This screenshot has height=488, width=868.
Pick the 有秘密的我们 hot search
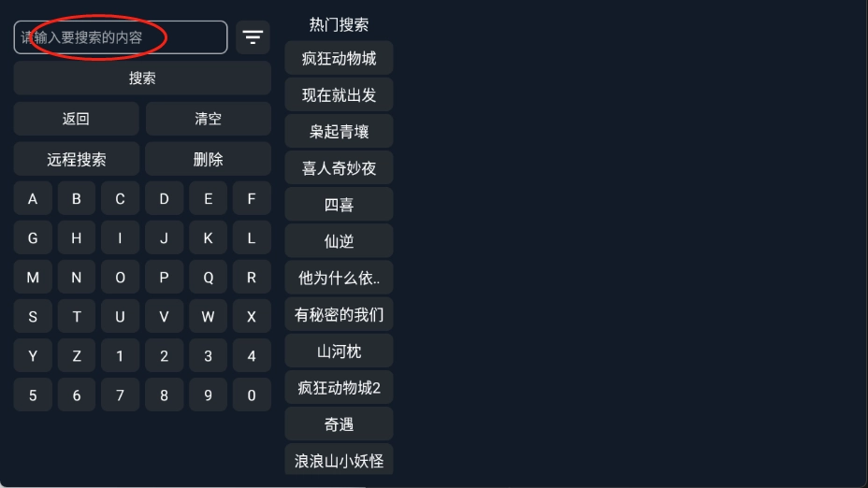pyautogui.click(x=339, y=314)
